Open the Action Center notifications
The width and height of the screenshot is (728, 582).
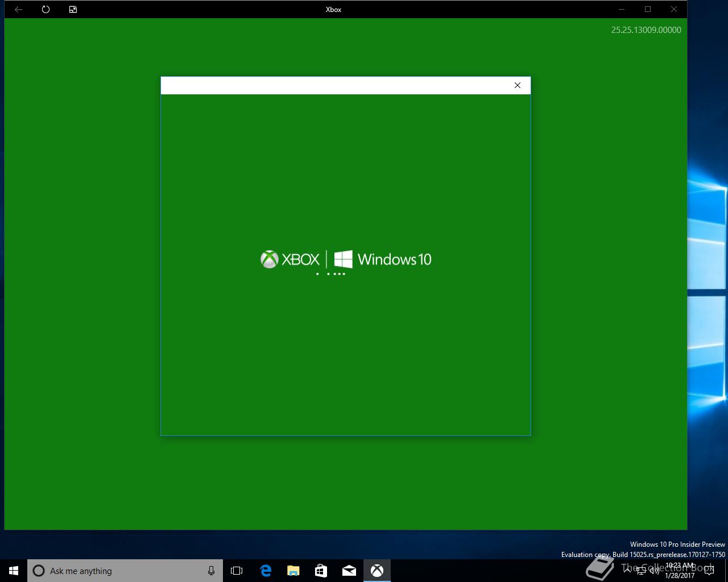(709, 571)
